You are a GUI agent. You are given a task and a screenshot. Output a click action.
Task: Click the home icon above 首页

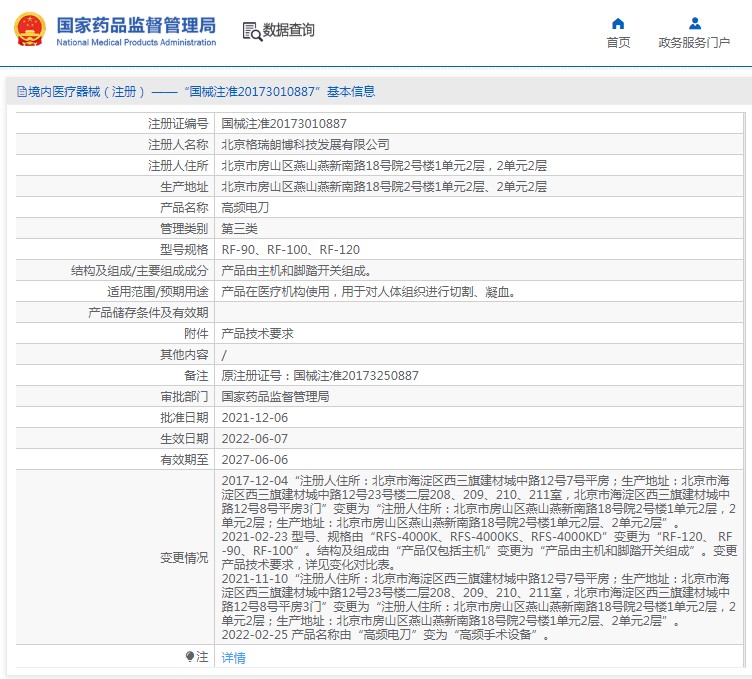click(x=618, y=23)
